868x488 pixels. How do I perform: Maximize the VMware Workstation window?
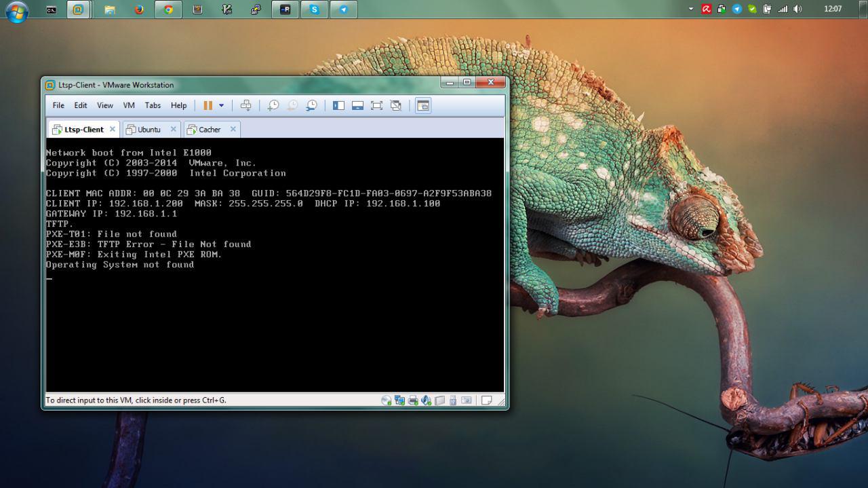[467, 82]
